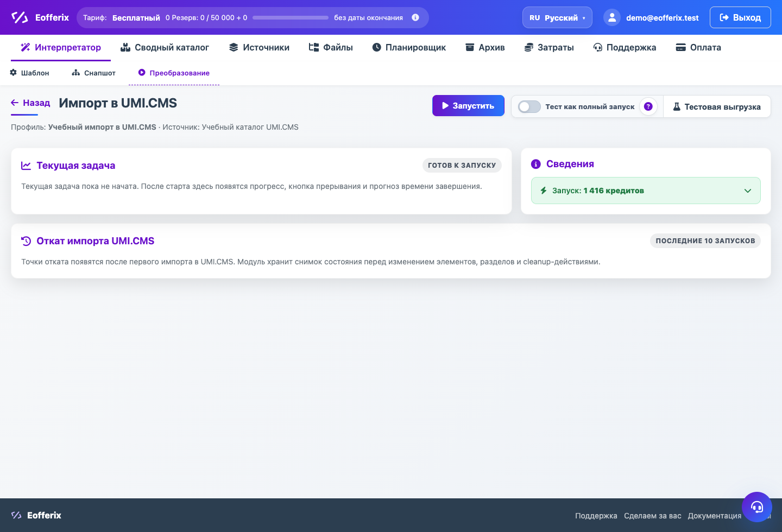Click the info icon beside Сведения
782x532 pixels.
coord(536,164)
